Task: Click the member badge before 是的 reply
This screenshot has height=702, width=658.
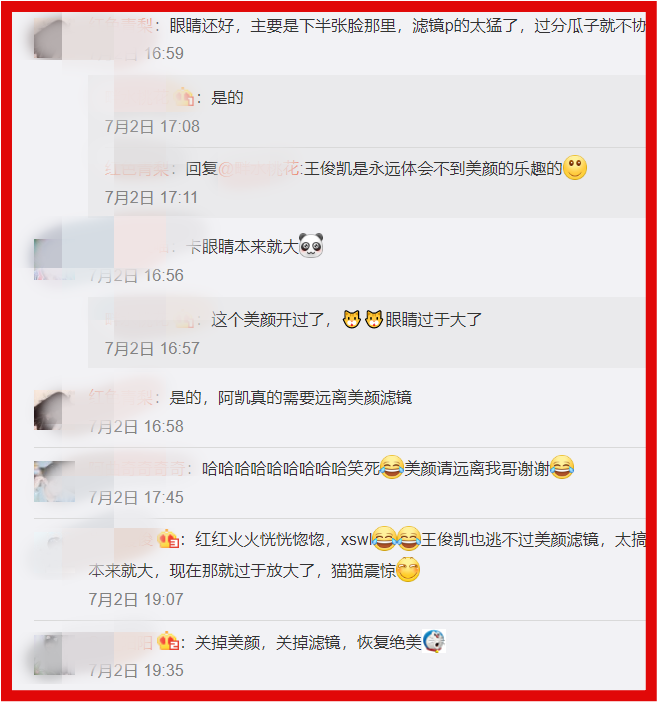Action: (x=185, y=97)
